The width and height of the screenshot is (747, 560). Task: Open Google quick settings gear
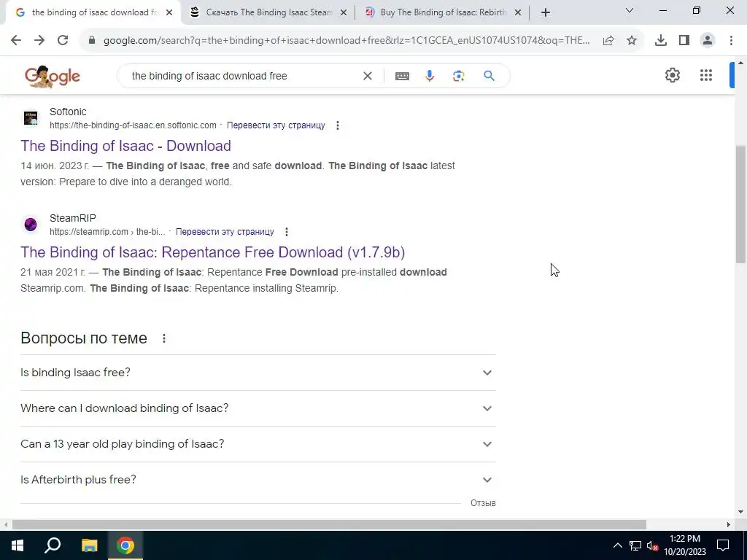672,75
